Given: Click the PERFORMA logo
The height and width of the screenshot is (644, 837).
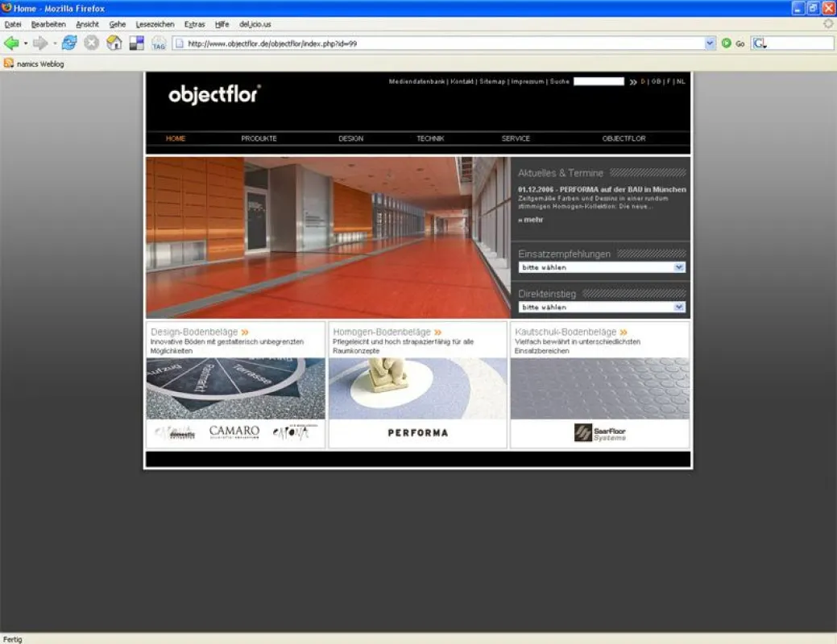Looking at the screenshot, I should tap(418, 433).
